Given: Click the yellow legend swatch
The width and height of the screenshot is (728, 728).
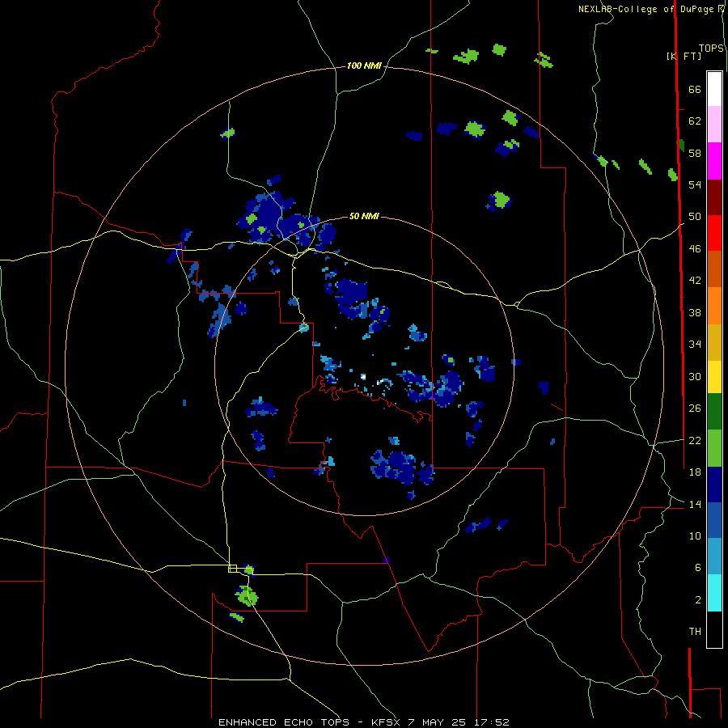Looking at the screenshot, I should 714,376.
